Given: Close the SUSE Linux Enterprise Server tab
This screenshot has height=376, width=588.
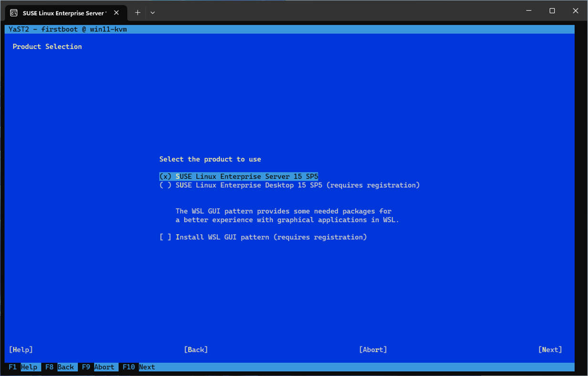Looking at the screenshot, I should [116, 12].
